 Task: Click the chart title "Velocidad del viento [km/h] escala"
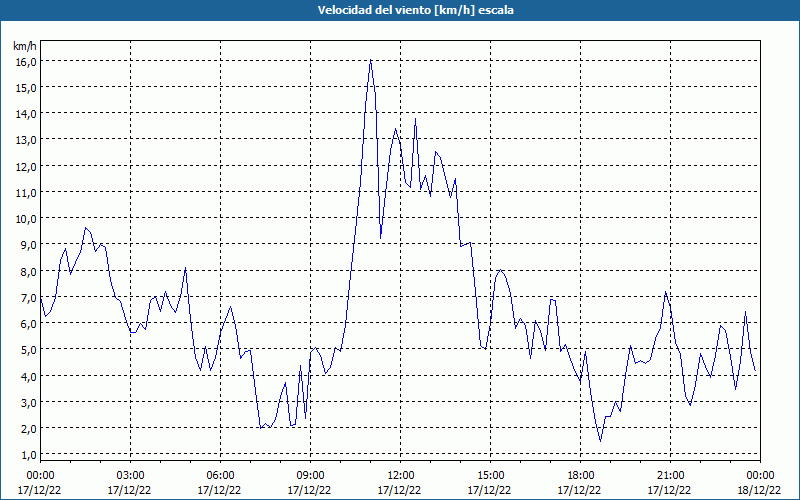(x=415, y=10)
